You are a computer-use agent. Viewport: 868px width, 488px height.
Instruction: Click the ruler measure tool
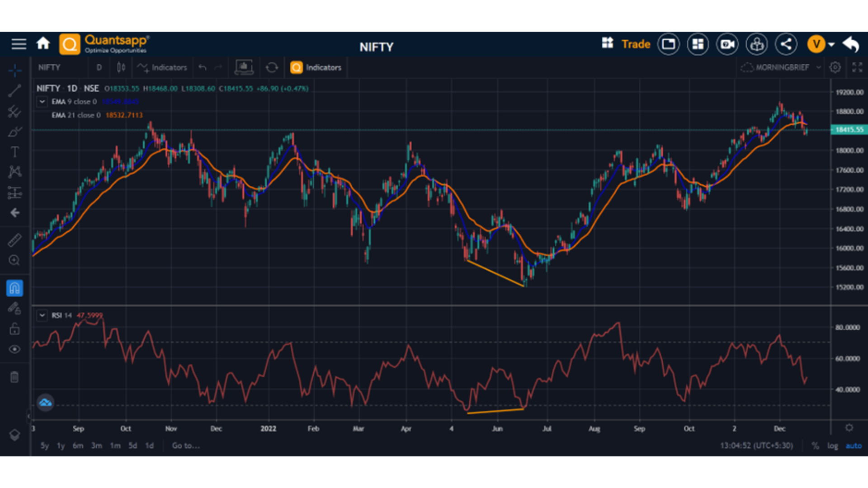pyautogui.click(x=14, y=240)
